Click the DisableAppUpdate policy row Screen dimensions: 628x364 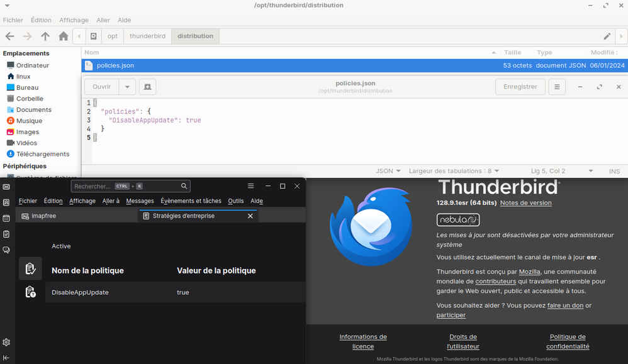176,292
